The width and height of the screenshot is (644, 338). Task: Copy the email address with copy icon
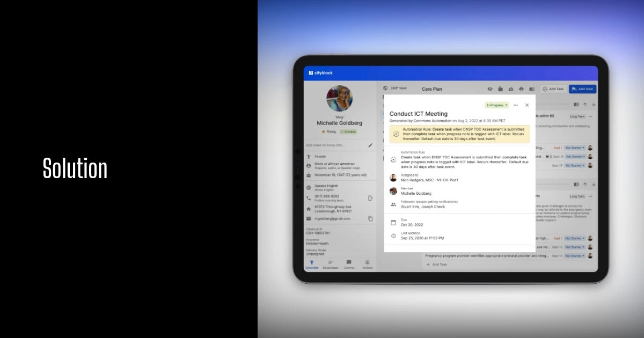pyautogui.click(x=370, y=218)
